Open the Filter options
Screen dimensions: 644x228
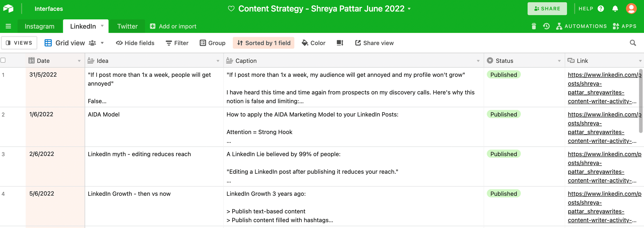177,43
